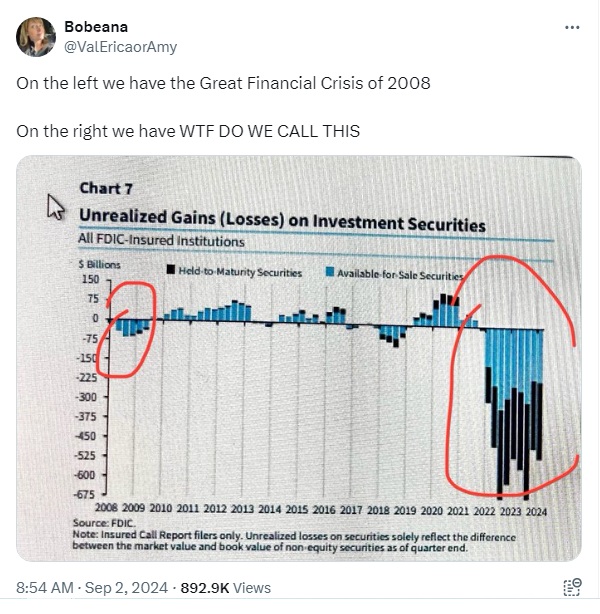Click the All FDIC-Insured Institutions subtitle
Viewport: 600px width, 614px height.
(x=161, y=240)
